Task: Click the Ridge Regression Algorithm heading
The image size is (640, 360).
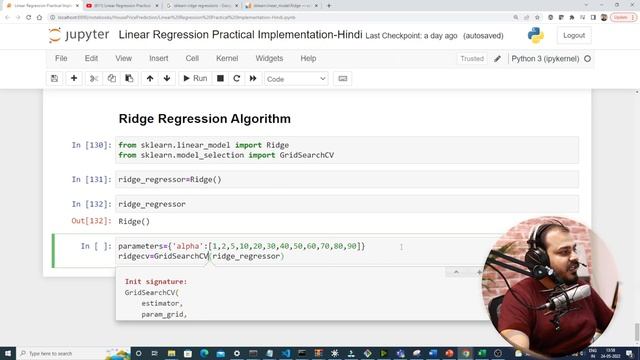Action: [204, 119]
